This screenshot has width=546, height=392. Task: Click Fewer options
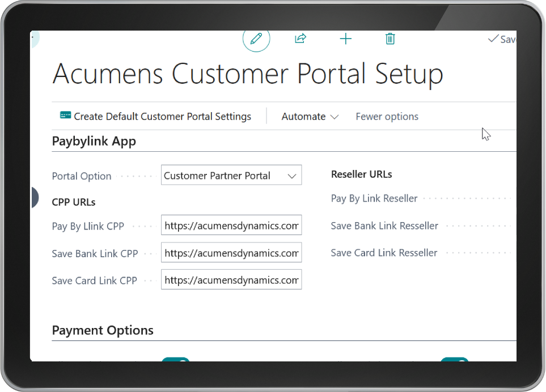[387, 117]
